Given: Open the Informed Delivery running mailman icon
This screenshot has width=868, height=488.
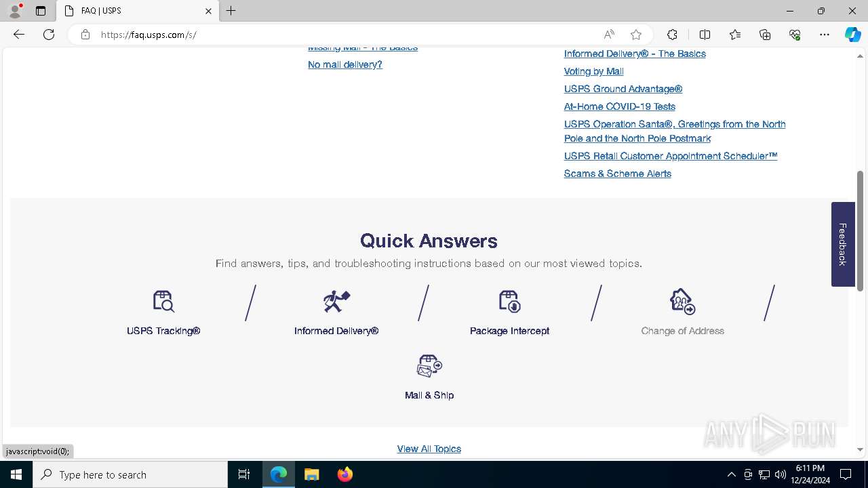Looking at the screenshot, I should coord(336,301).
